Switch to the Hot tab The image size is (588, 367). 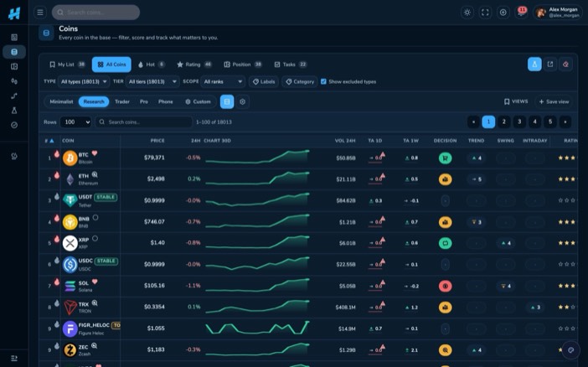click(x=151, y=65)
